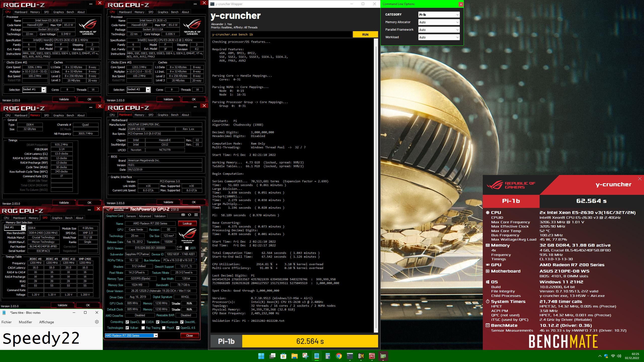This screenshot has width=644, height=362.
Task: Open Graphics tab in the CPU-Z Memory window
Action: tap(58, 115)
